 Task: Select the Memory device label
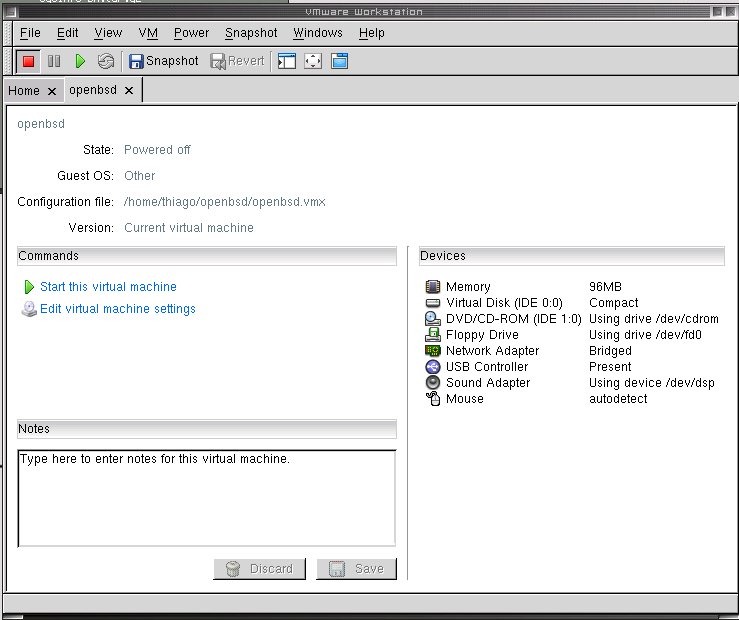(468, 286)
